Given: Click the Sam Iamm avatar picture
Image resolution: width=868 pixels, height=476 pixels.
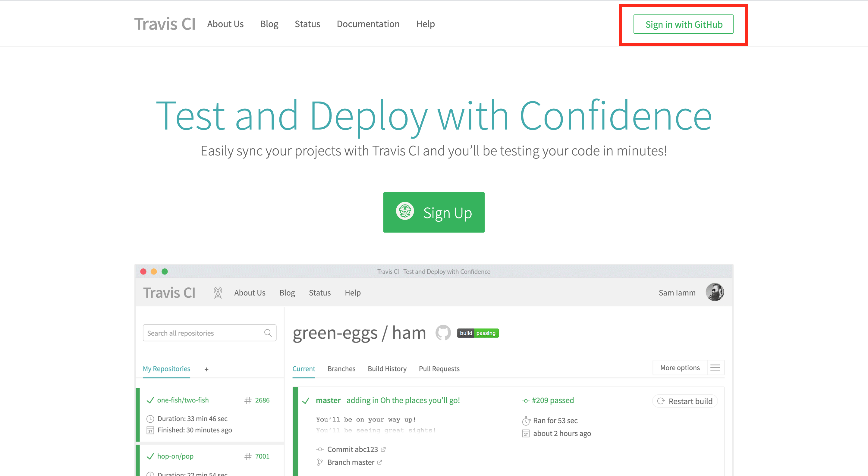Looking at the screenshot, I should point(715,292).
